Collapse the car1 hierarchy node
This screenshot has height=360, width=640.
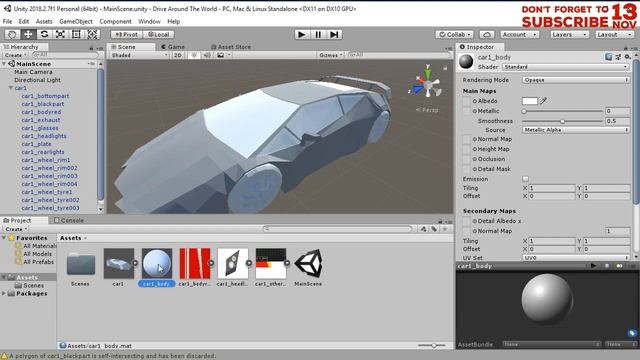[x=11, y=88]
